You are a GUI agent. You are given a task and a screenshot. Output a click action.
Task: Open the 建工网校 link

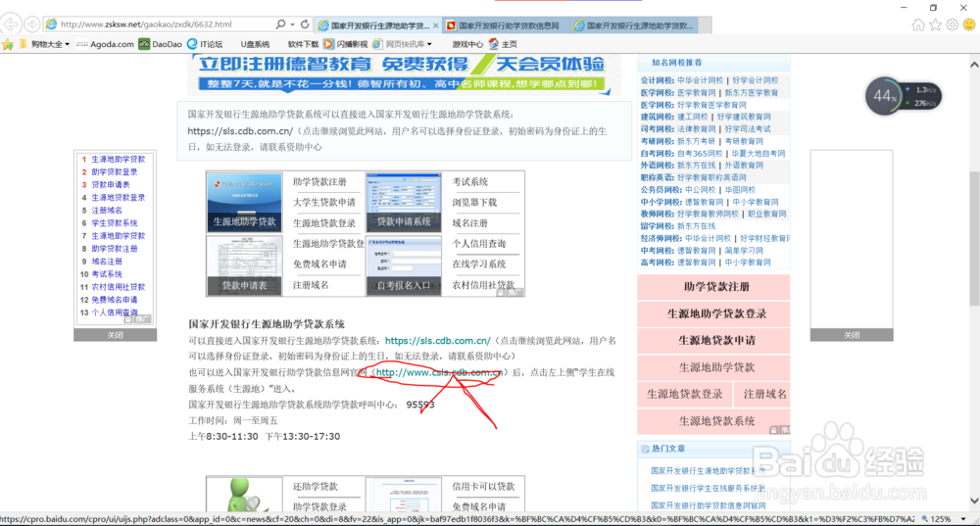click(693, 117)
